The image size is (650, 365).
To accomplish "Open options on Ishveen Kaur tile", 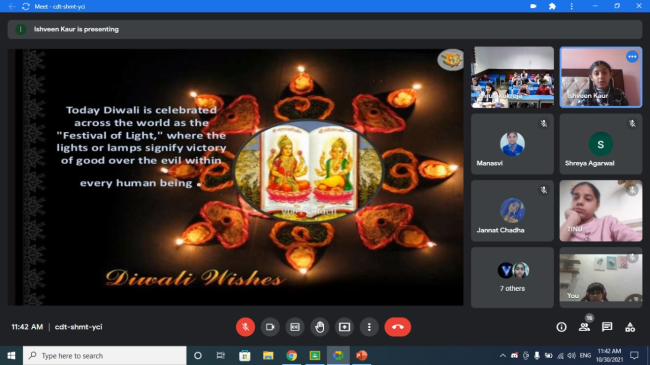I will pos(632,57).
